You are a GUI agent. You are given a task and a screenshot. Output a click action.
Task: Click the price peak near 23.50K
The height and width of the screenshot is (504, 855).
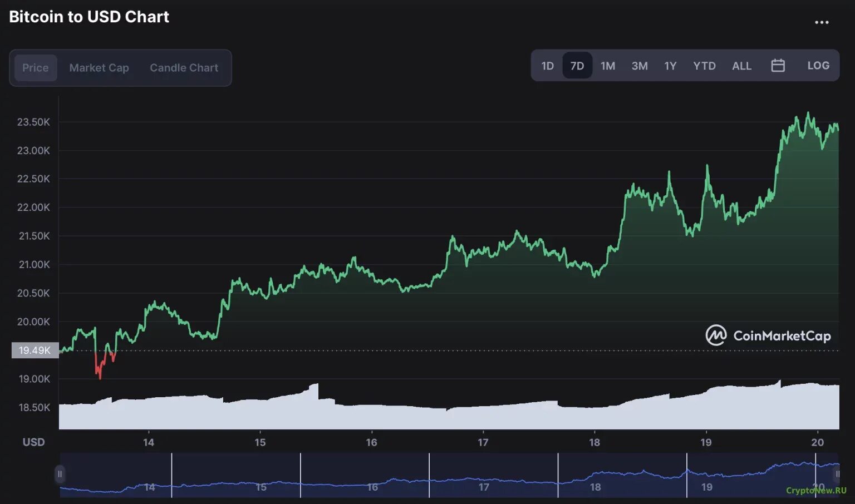click(808, 115)
